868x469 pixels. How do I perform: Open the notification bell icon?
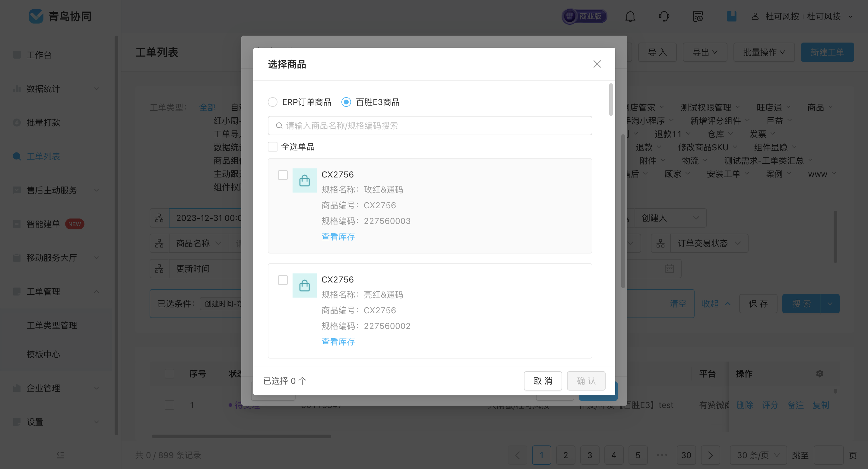(x=630, y=16)
